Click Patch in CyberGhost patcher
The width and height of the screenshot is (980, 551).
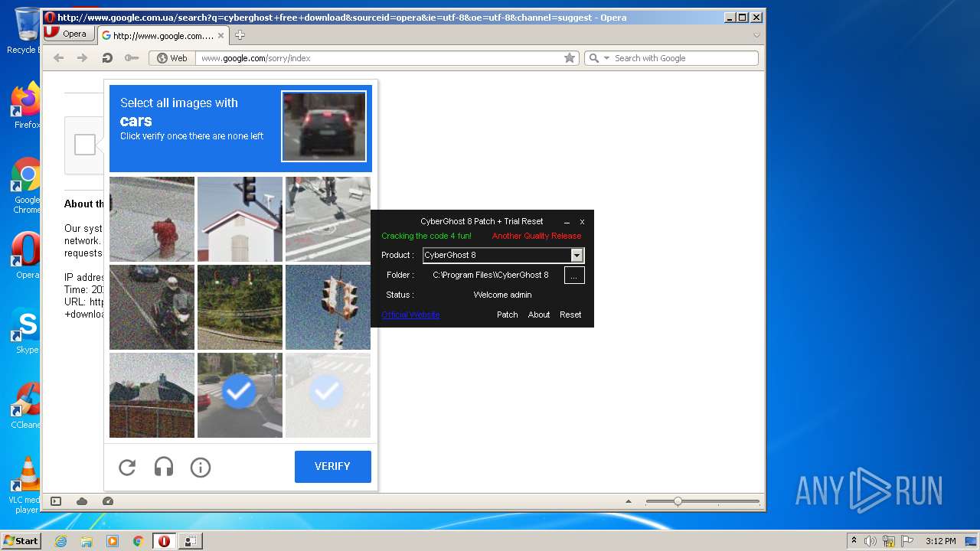[507, 315]
